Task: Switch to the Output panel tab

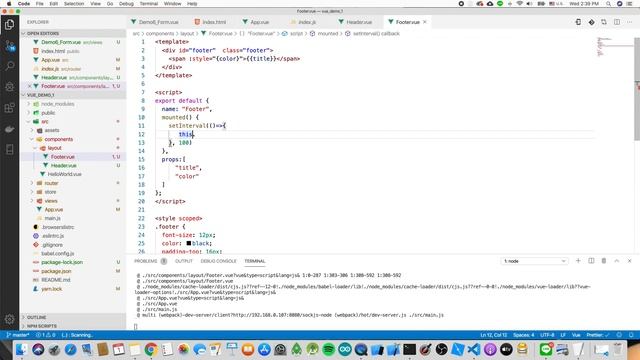Action: pos(184,261)
